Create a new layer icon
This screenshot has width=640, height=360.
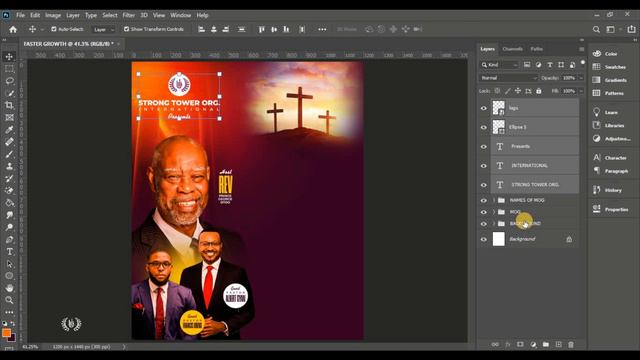(558, 344)
